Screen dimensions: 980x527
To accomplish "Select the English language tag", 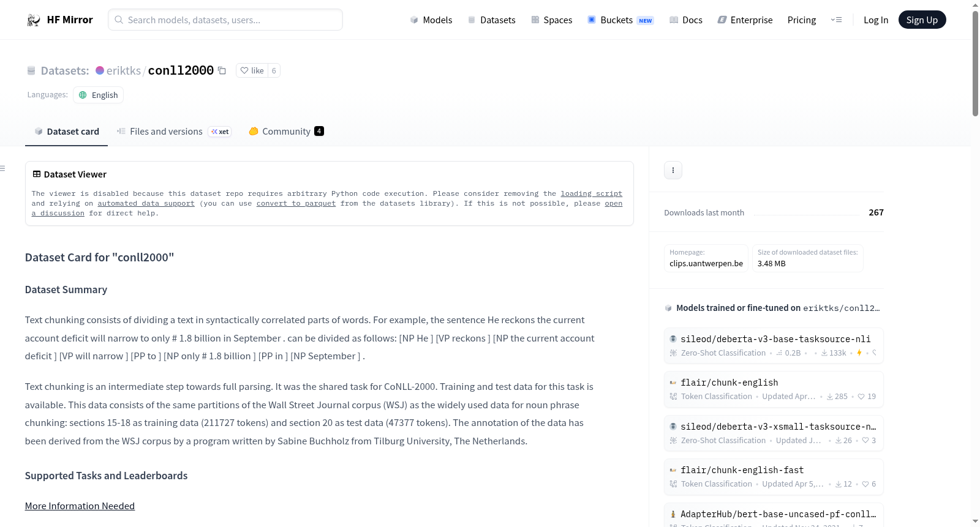I will point(98,95).
